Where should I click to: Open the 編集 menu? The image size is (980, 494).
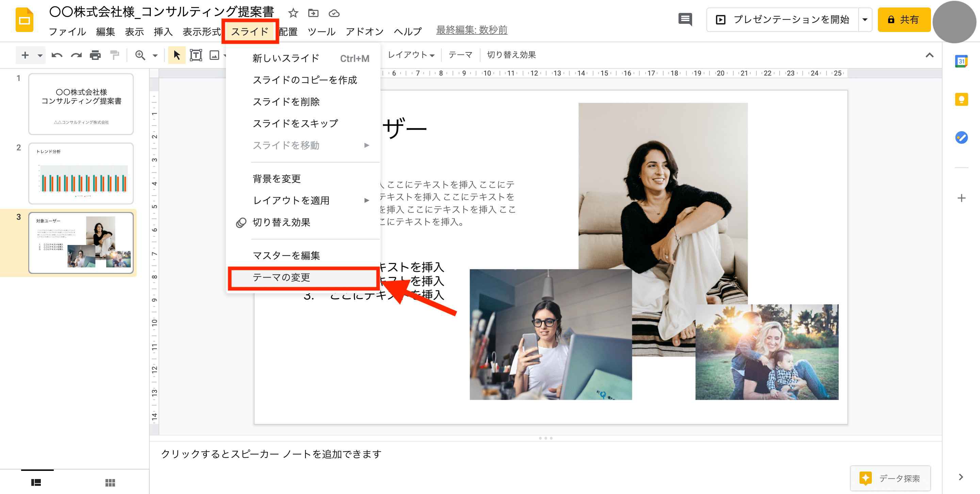click(x=105, y=31)
